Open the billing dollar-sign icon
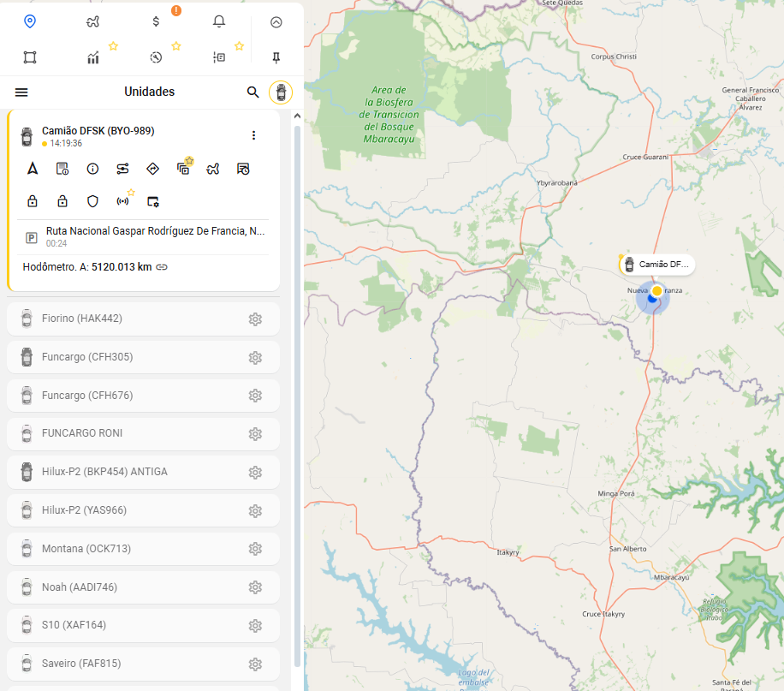 click(156, 21)
